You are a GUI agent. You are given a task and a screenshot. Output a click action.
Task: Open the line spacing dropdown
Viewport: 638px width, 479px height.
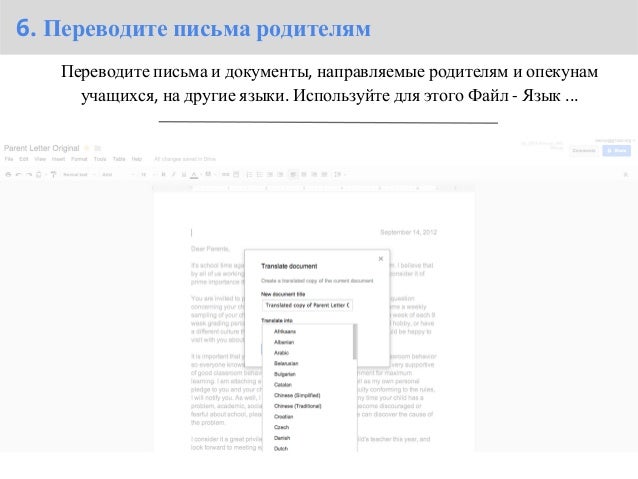339,175
